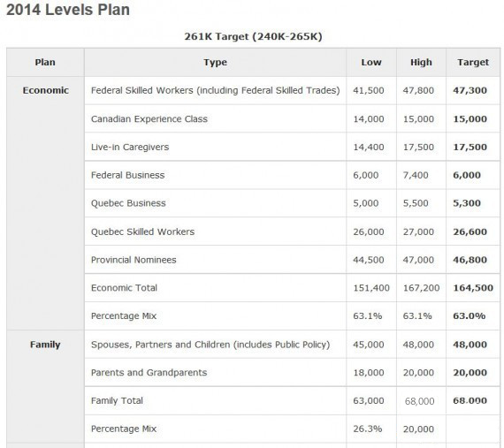Select Quebec Skilled Workers target 26,600
This screenshot has height=448, width=504.
(470, 232)
